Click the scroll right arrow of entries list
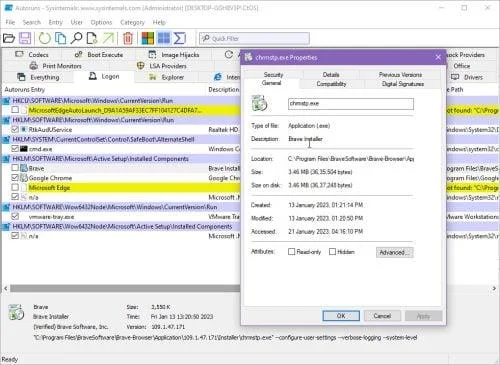 (x=494, y=288)
